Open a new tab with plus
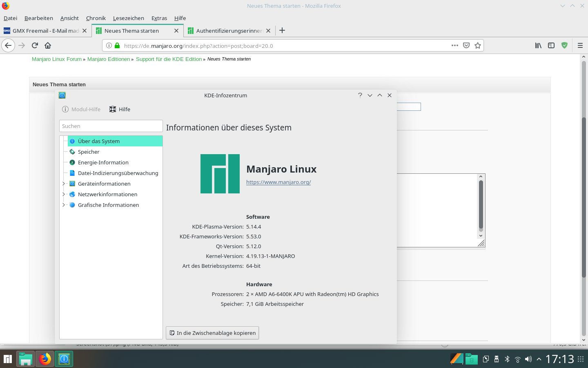The image size is (588, 368). point(282,30)
